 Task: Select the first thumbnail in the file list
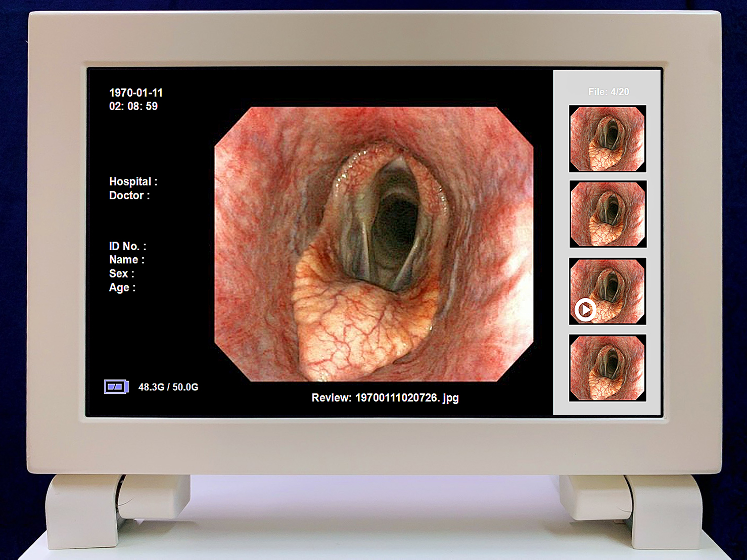coord(608,138)
